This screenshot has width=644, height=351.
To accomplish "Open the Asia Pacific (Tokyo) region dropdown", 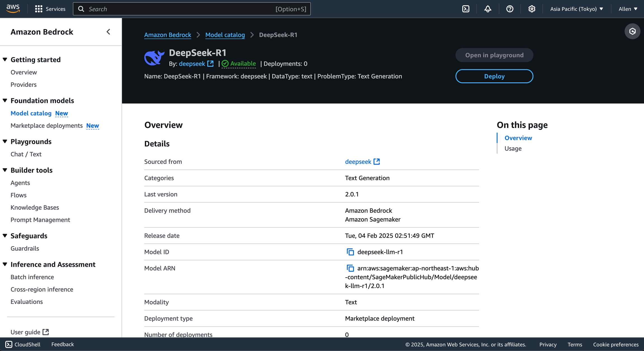I will (x=576, y=9).
